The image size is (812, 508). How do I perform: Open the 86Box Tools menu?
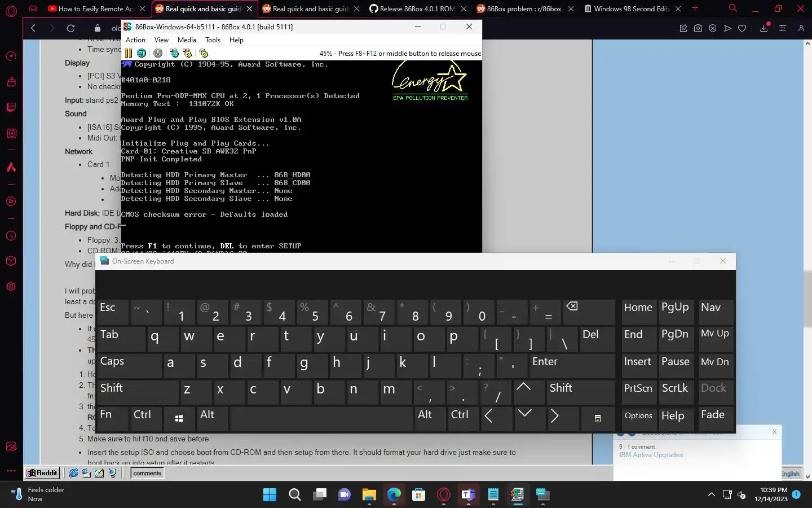click(x=213, y=40)
